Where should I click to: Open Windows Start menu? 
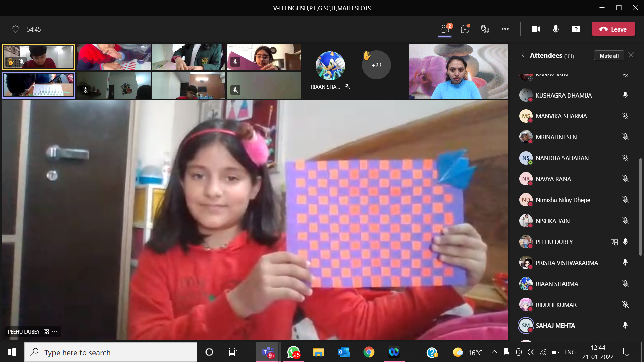point(12,352)
